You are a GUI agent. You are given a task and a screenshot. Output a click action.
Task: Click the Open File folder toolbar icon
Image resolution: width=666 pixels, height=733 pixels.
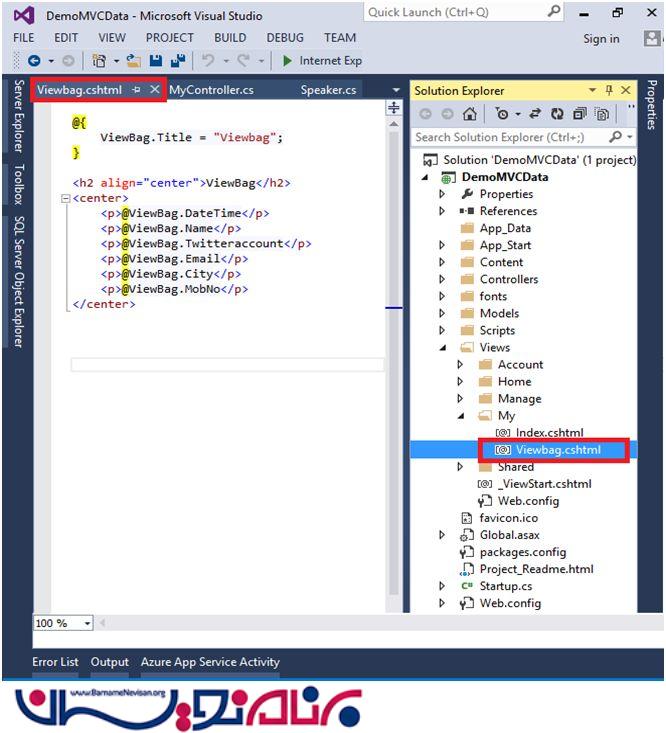tap(133, 61)
